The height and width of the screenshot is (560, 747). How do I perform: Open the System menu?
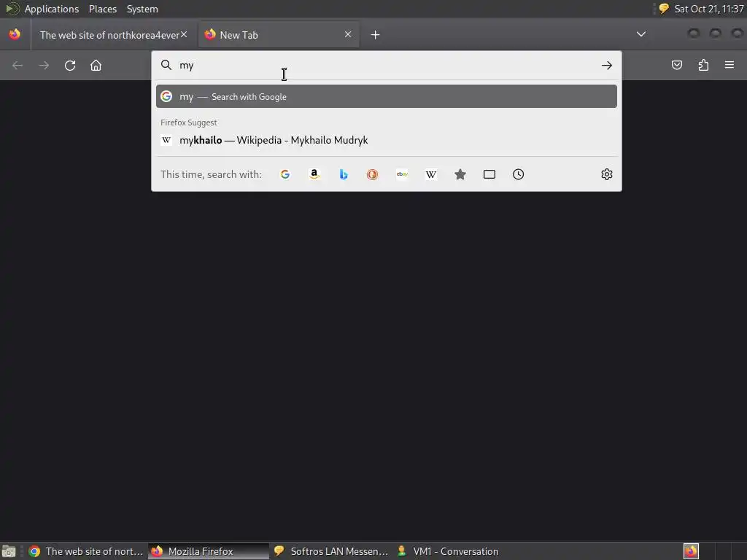coord(142,9)
